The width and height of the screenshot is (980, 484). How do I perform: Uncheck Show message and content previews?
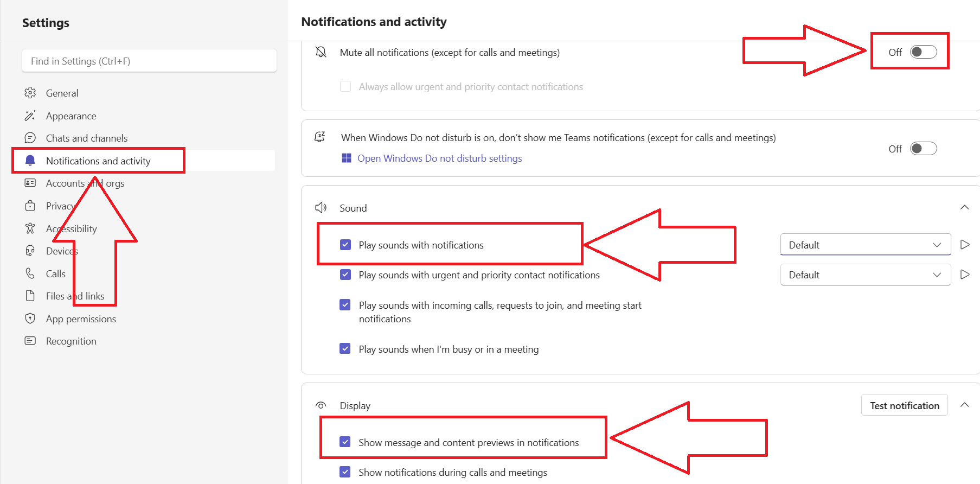345,442
